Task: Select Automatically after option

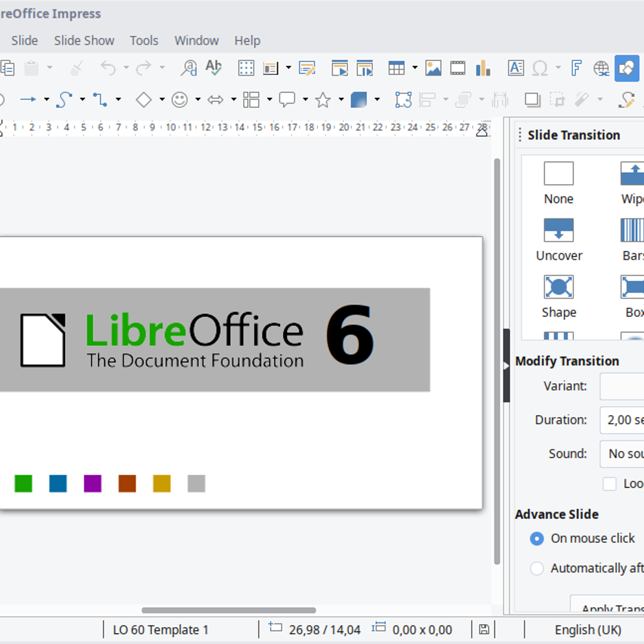Action: pos(587,568)
